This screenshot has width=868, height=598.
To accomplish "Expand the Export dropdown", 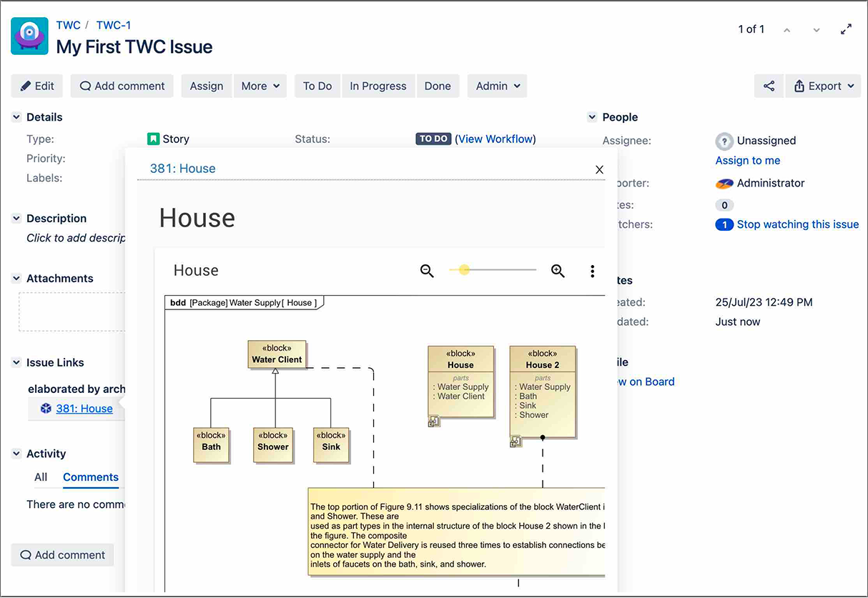I will 823,86.
